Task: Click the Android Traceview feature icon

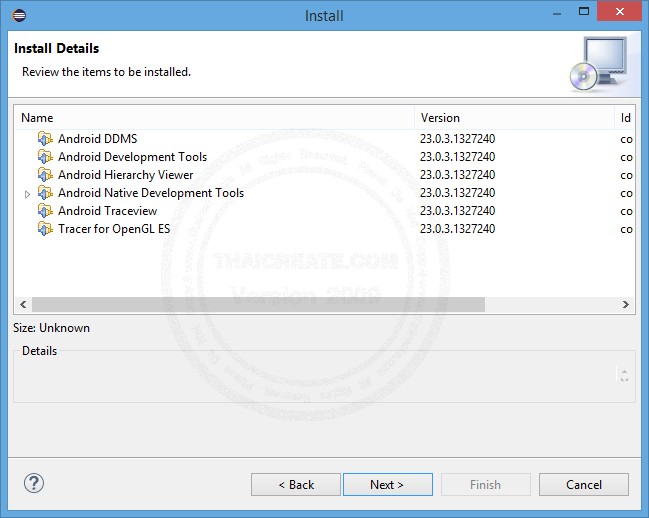Action: [x=45, y=211]
